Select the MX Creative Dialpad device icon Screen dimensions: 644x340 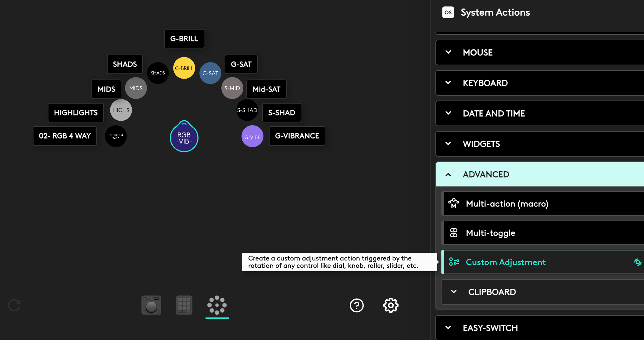pos(151,305)
